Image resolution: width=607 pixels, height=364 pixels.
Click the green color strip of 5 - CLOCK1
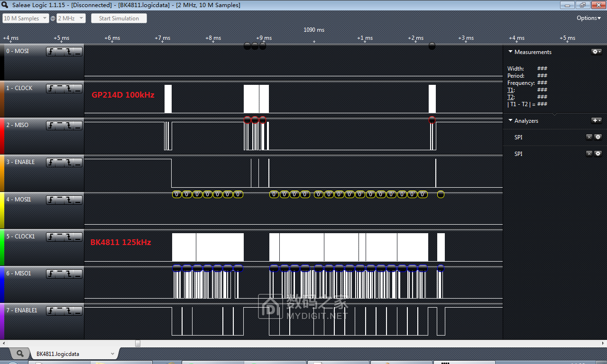coord(2,247)
